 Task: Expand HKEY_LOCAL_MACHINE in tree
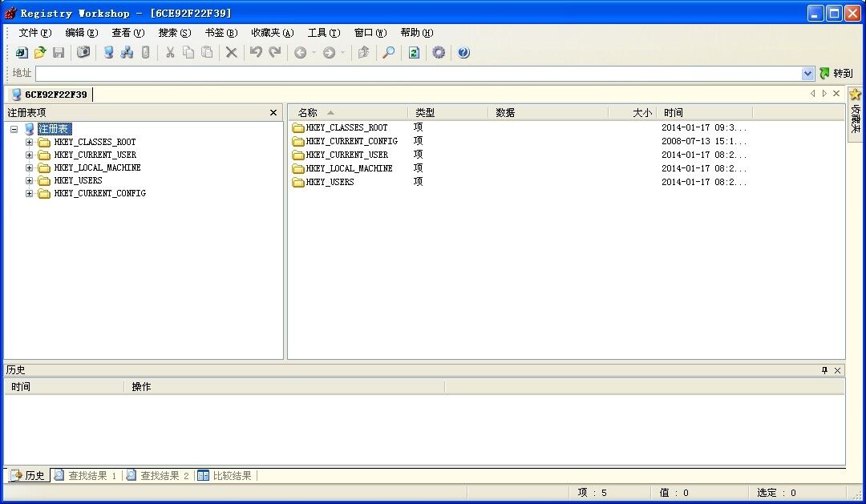(30, 167)
